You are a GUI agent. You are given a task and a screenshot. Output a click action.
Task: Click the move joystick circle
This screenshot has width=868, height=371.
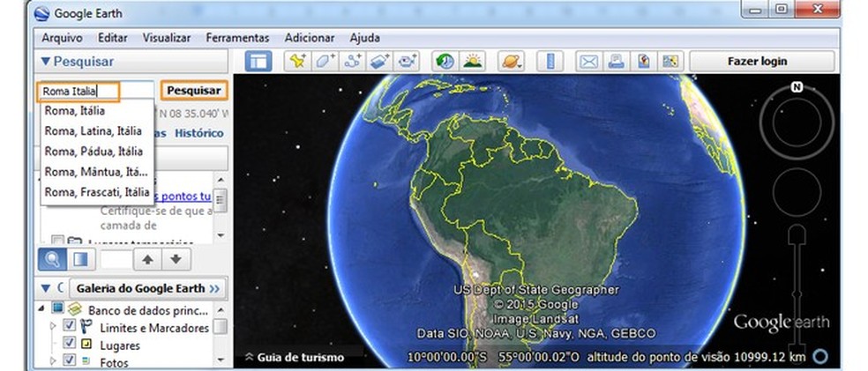click(797, 192)
